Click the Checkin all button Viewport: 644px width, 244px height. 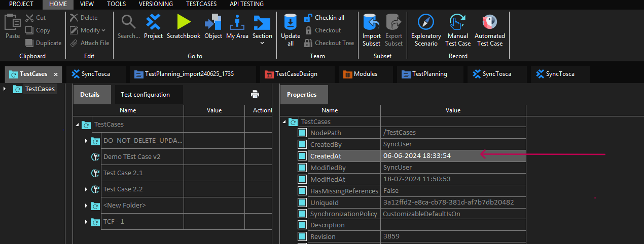[329, 18]
